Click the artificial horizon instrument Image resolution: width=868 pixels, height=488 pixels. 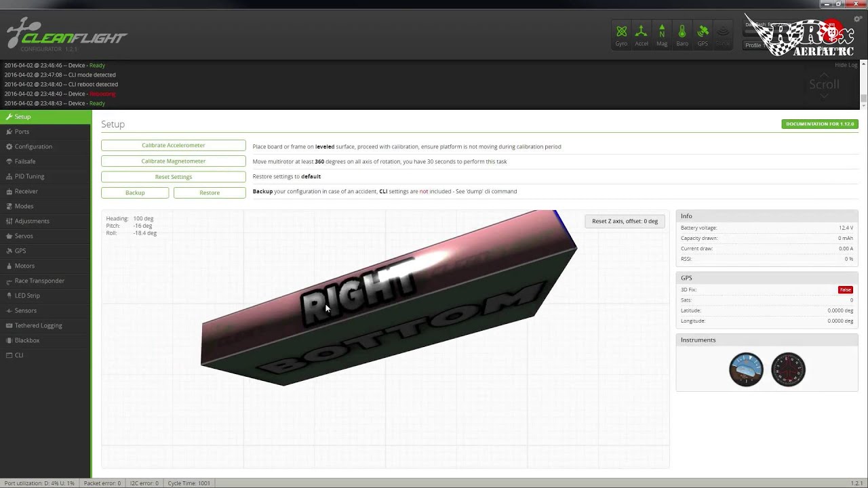click(746, 369)
